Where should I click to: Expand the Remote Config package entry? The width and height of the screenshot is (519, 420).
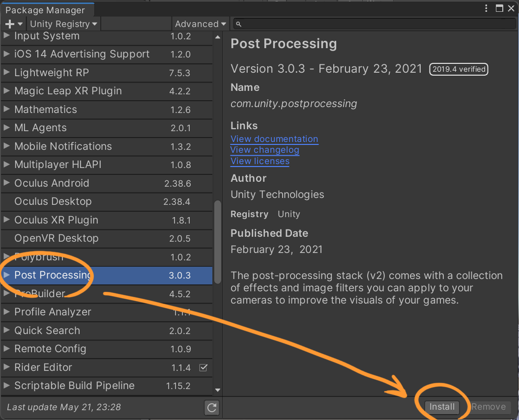[x=6, y=349]
